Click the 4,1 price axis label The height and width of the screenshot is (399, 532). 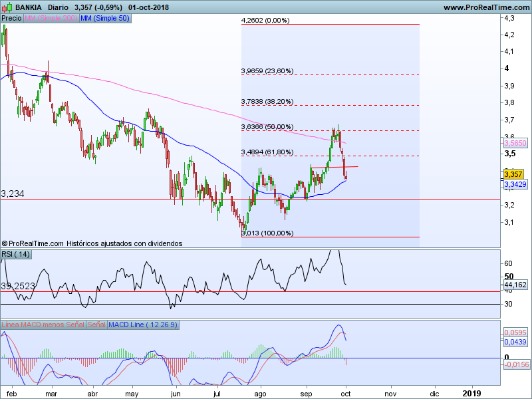click(509, 52)
